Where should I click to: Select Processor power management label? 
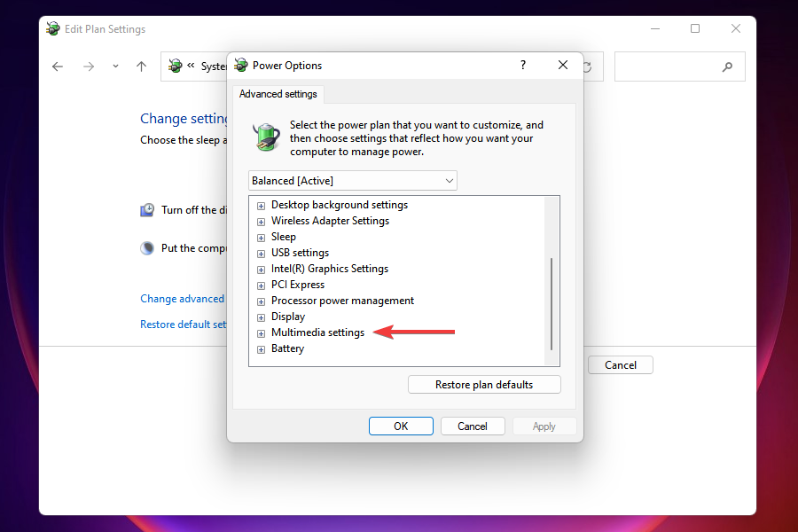[342, 301]
